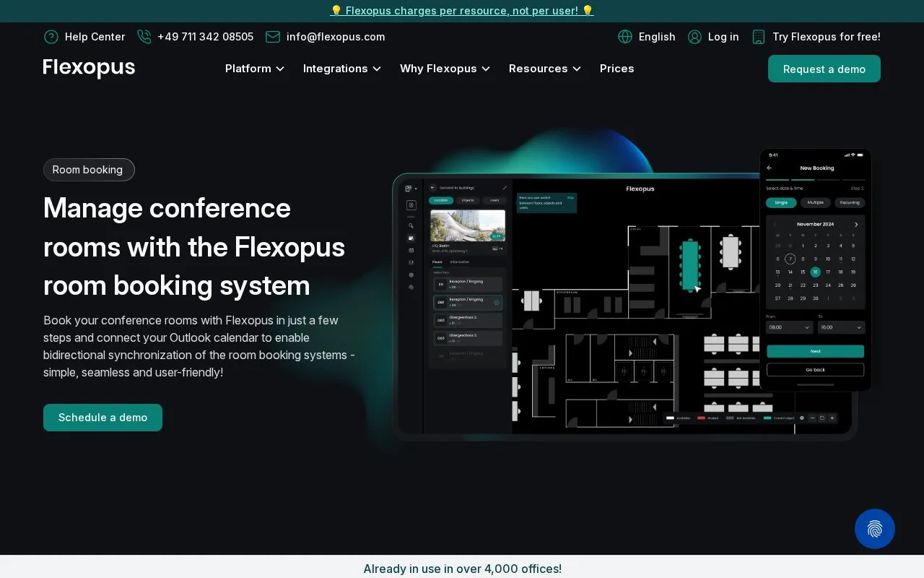
Task: Switch language via English label
Action: coord(657,37)
